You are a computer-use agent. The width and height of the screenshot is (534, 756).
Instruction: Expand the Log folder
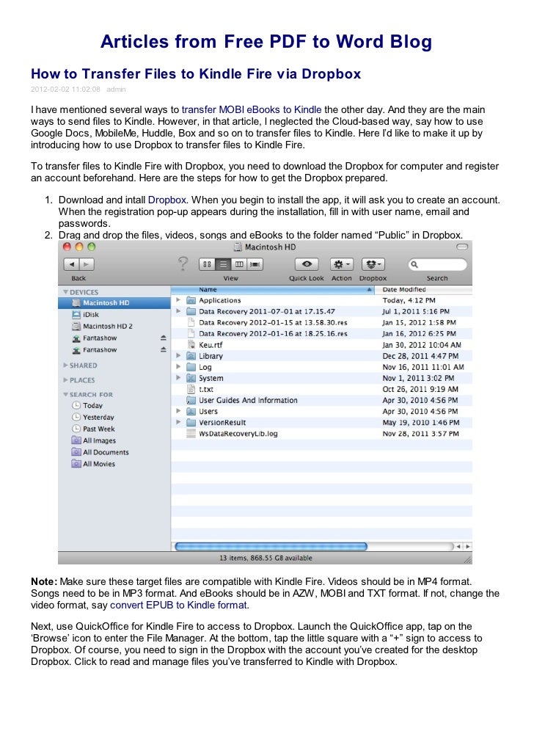tap(178, 367)
